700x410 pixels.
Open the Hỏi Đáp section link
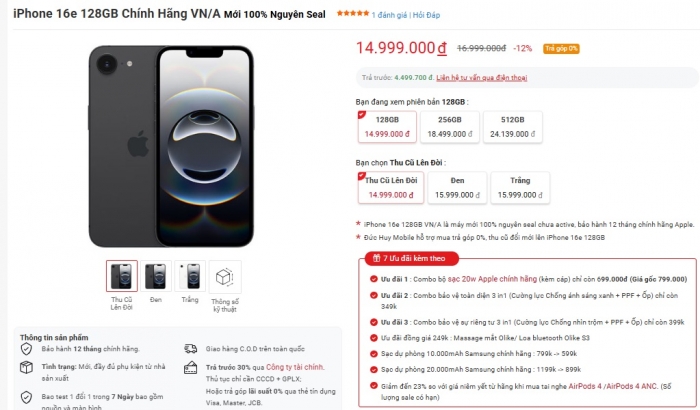(x=426, y=15)
